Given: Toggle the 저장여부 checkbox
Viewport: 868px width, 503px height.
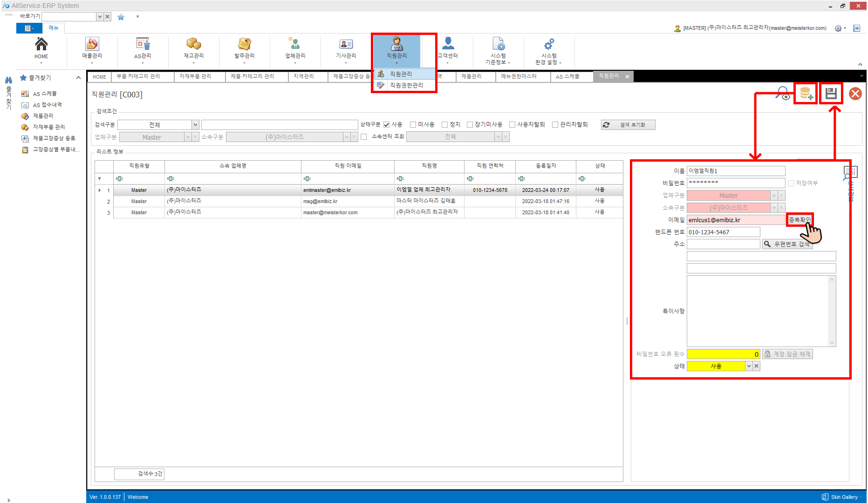Looking at the screenshot, I should point(791,184).
